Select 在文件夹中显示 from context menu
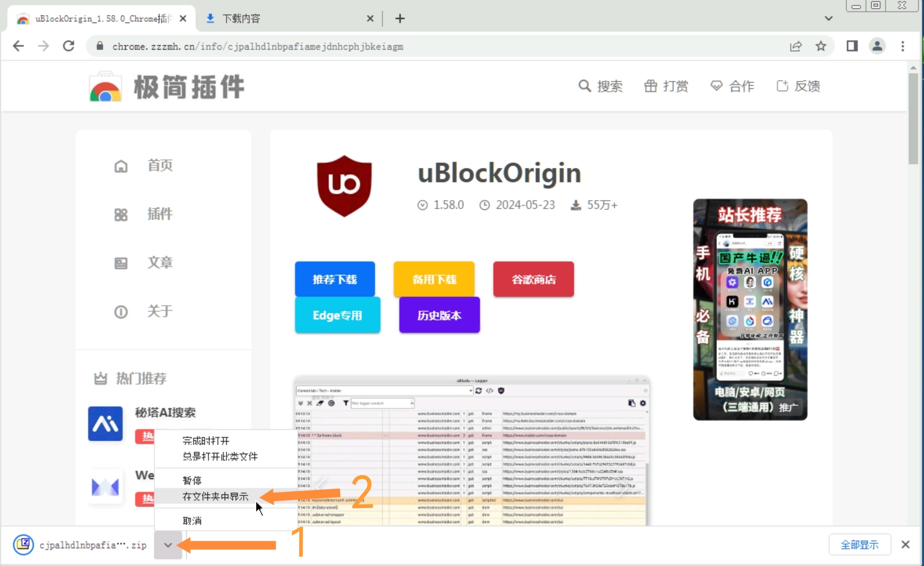 tap(216, 497)
